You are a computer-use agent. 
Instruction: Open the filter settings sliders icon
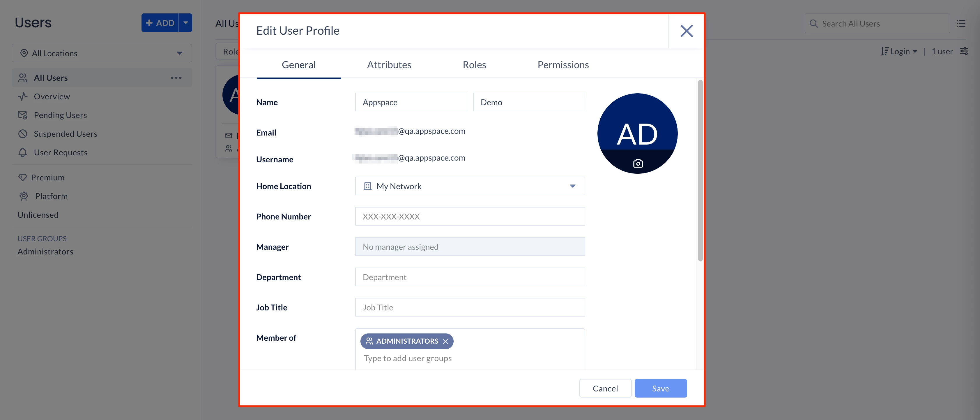(964, 51)
